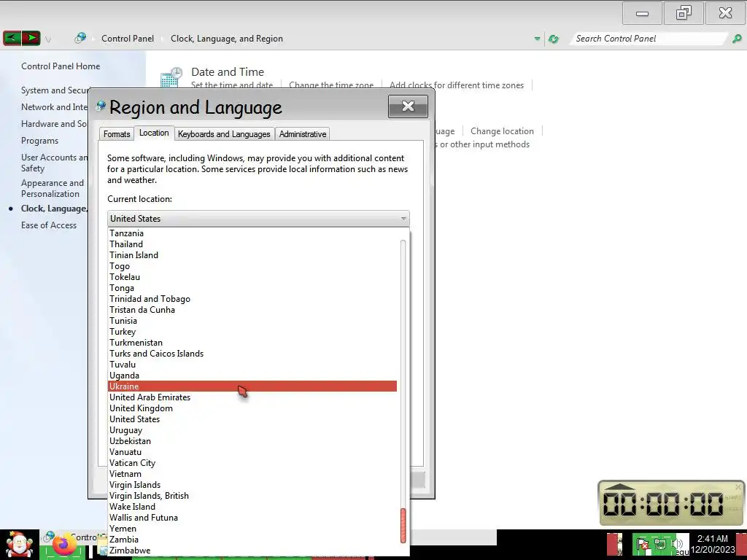The width and height of the screenshot is (747, 560).
Task: Click the location list scrollbar thumb
Action: [403, 526]
